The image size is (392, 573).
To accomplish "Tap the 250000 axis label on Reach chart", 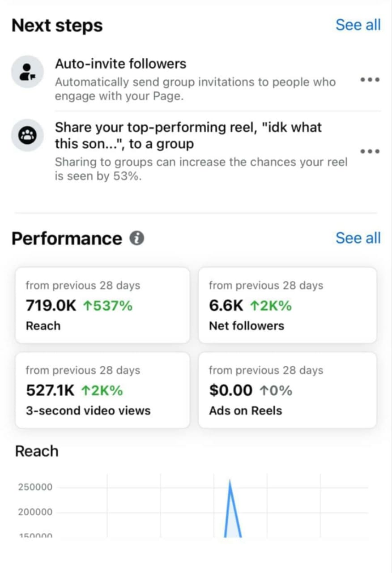I will pos(35,487).
